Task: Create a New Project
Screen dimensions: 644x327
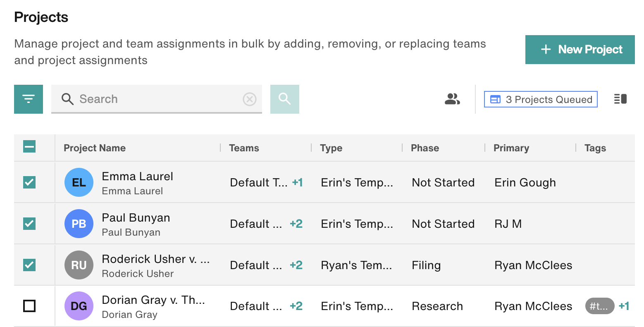Action: (580, 50)
